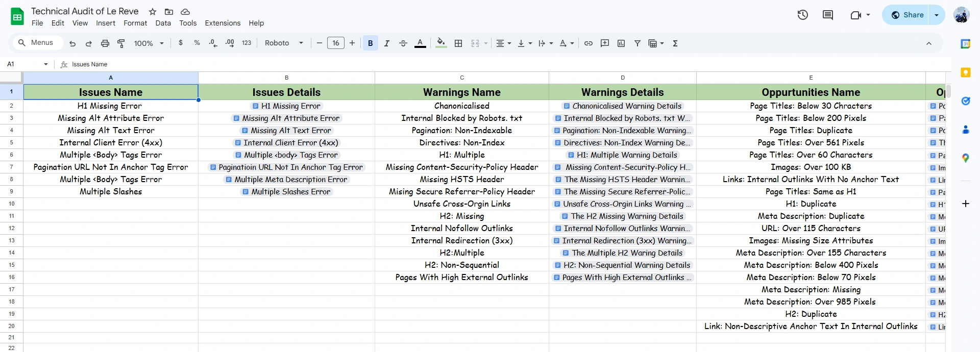Image resolution: width=980 pixels, height=352 pixels.
Task: Select the Paint format tool
Action: [x=121, y=43]
